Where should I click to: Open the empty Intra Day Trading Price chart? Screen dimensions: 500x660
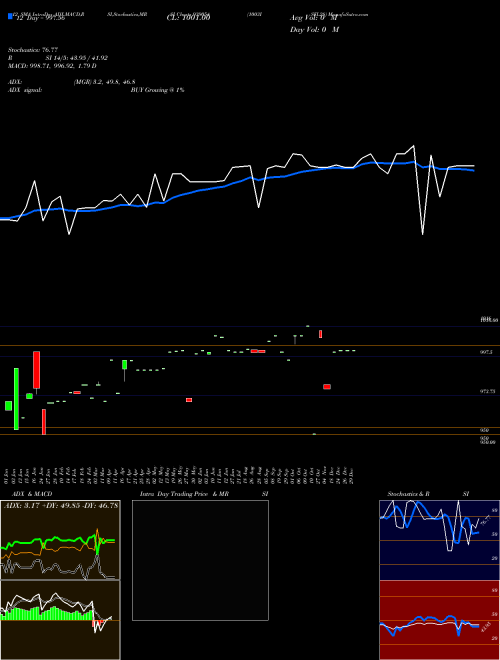tap(200, 560)
